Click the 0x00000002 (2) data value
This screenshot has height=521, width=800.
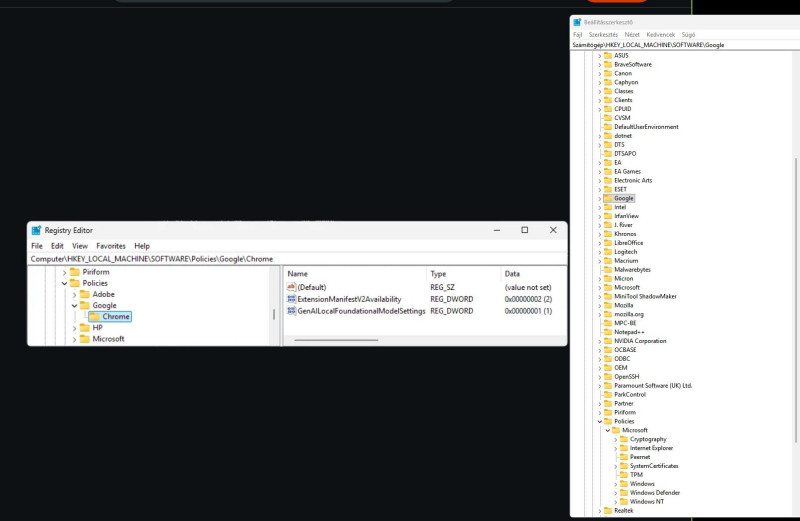point(528,299)
